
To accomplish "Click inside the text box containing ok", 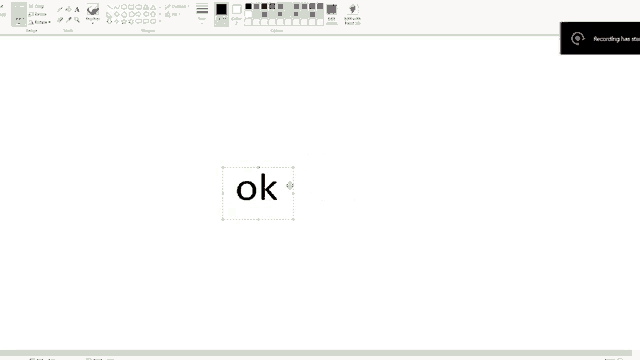I will coord(258,193).
